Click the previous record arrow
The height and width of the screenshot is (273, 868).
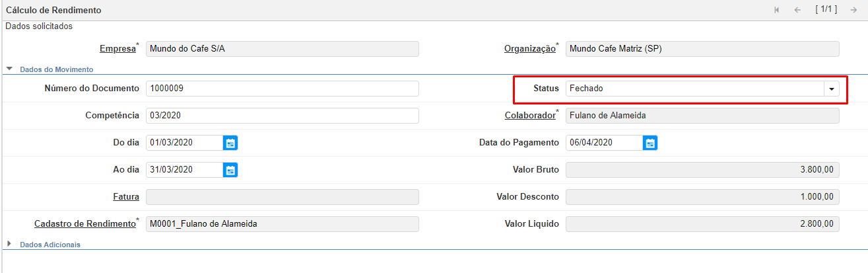click(x=797, y=10)
